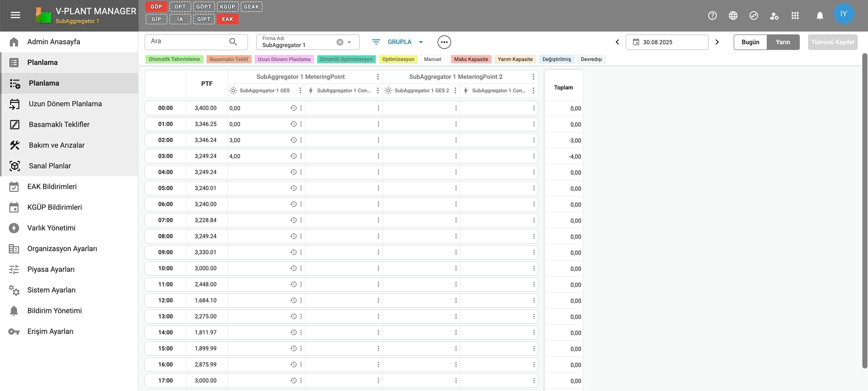Image resolution: width=868 pixels, height=391 pixels.
Task: Toggle the KGÜP market chip
Action: (x=227, y=7)
